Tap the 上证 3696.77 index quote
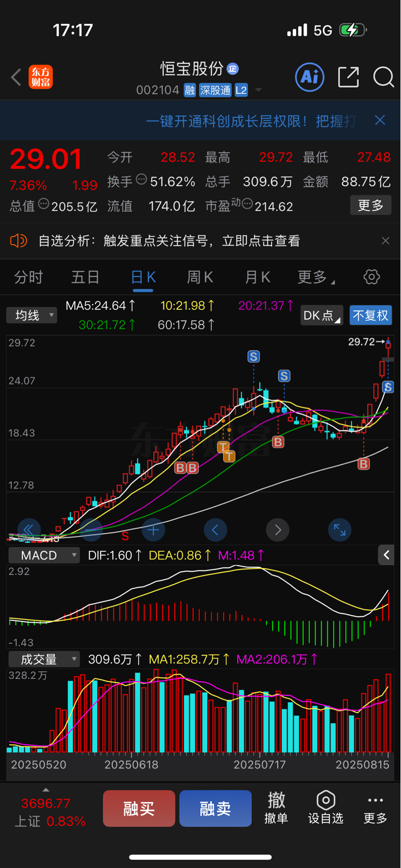401x868 pixels. click(x=50, y=812)
